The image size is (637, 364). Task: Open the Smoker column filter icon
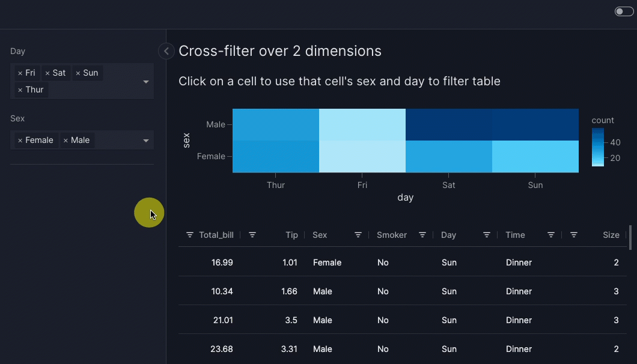click(422, 235)
